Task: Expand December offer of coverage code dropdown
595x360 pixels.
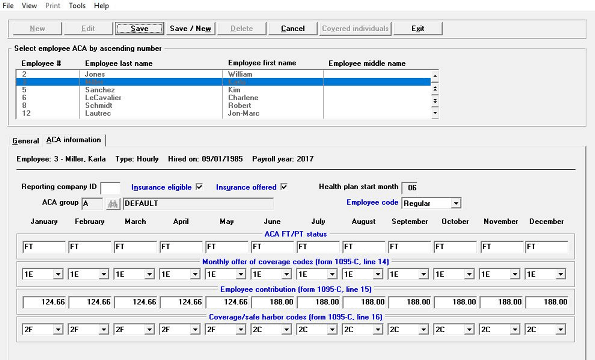Action: (x=560, y=274)
